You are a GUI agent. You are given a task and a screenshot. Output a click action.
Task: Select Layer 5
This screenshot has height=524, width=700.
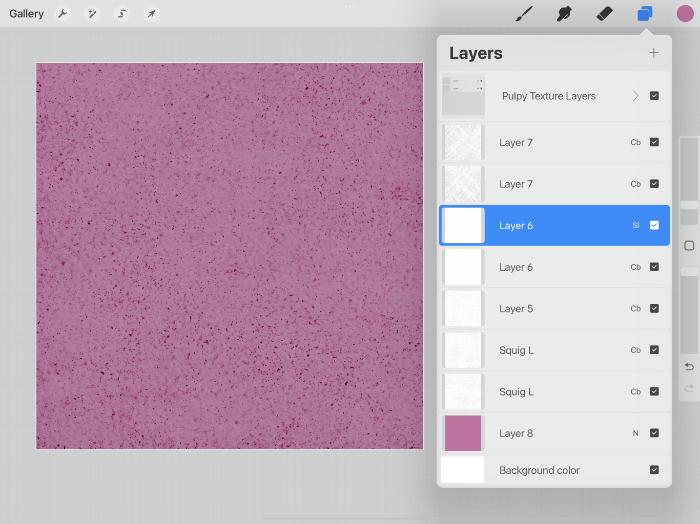point(554,308)
